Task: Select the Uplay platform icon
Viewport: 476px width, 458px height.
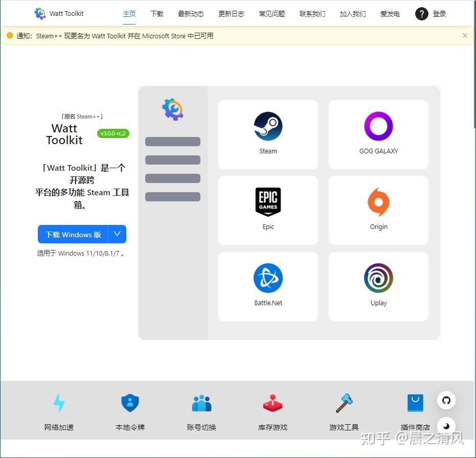Action: coord(378,278)
